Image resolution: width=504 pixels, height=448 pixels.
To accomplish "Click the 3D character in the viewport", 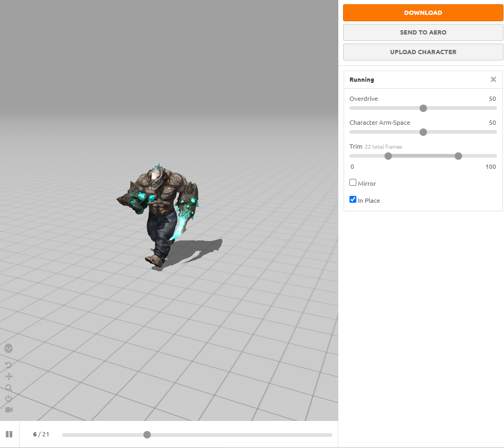I will [x=158, y=215].
